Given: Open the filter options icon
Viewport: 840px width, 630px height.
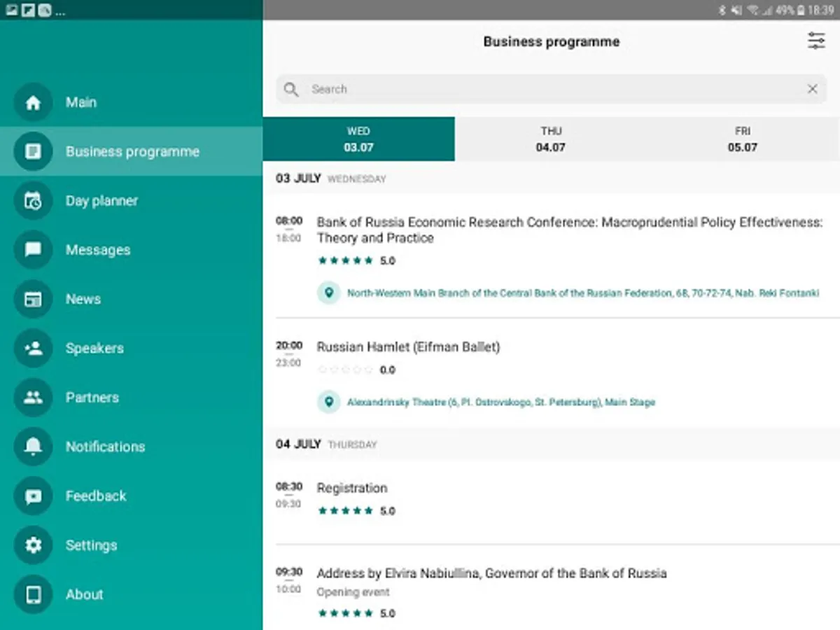Looking at the screenshot, I should tap(816, 41).
